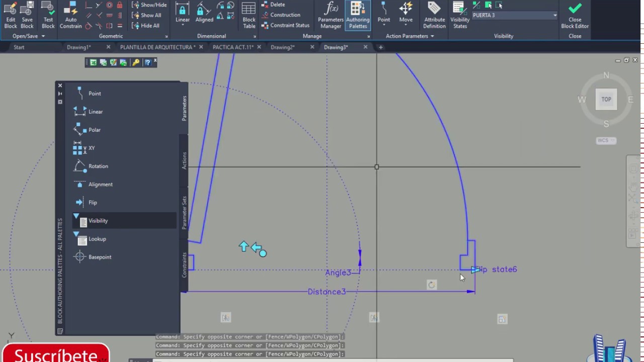Click the Save Block button
Viewport: 644px width, 362px height.
click(x=27, y=15)
